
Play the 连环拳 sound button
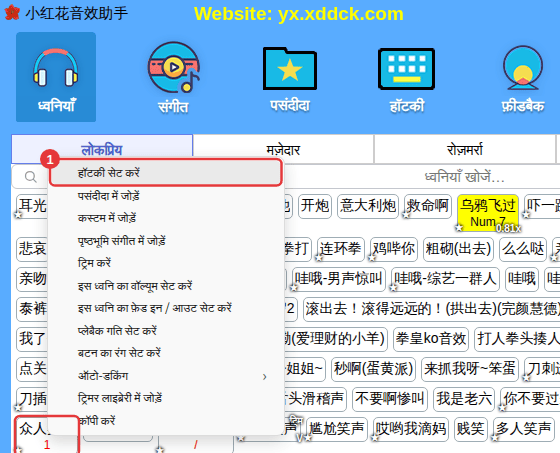pos(341,249)
